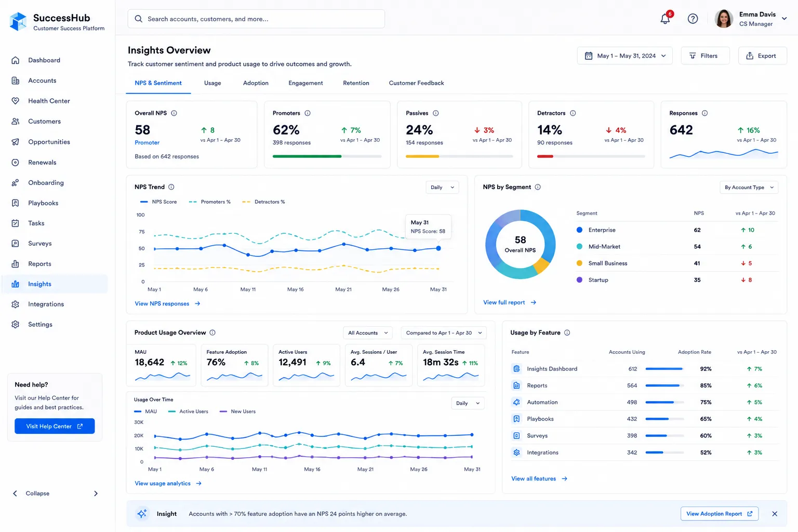798x532 pixels.
Task: Open View all features link
Action: pos(539,479)
